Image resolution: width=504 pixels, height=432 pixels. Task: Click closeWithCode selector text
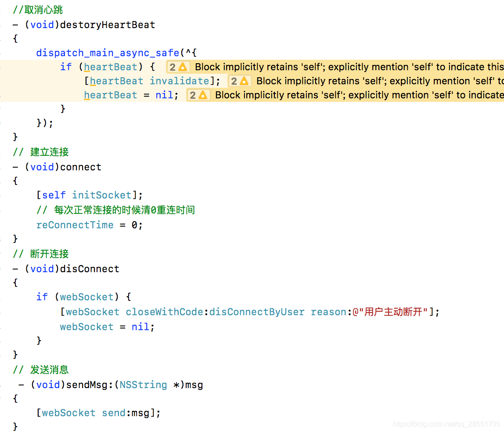(164, 312)
